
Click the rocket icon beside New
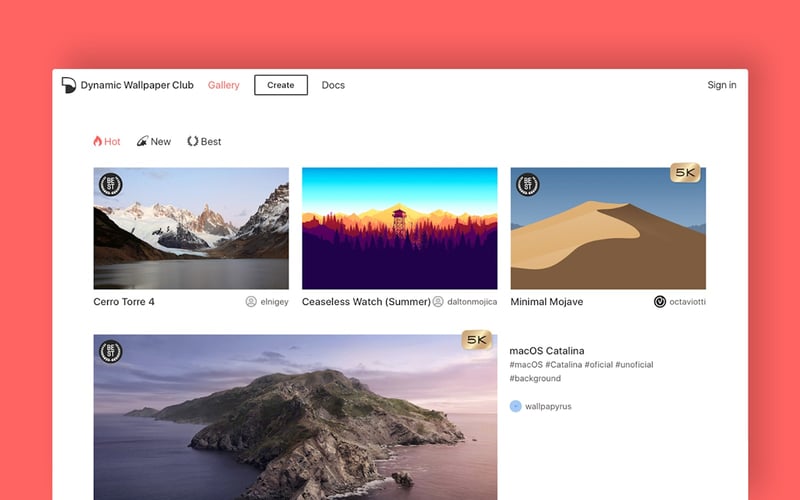(142, 141)
